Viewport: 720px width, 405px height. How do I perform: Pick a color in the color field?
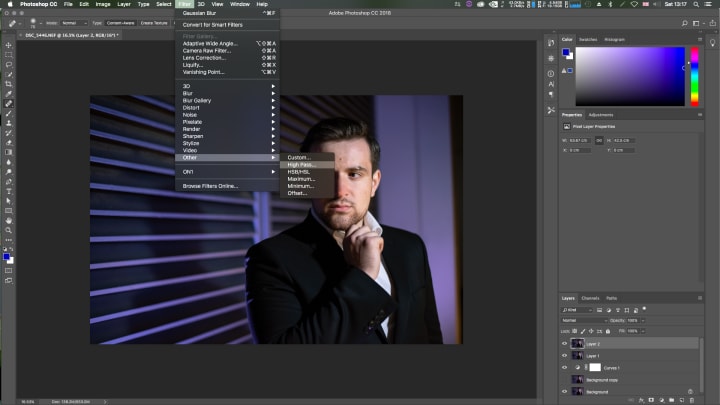point(630,77)
